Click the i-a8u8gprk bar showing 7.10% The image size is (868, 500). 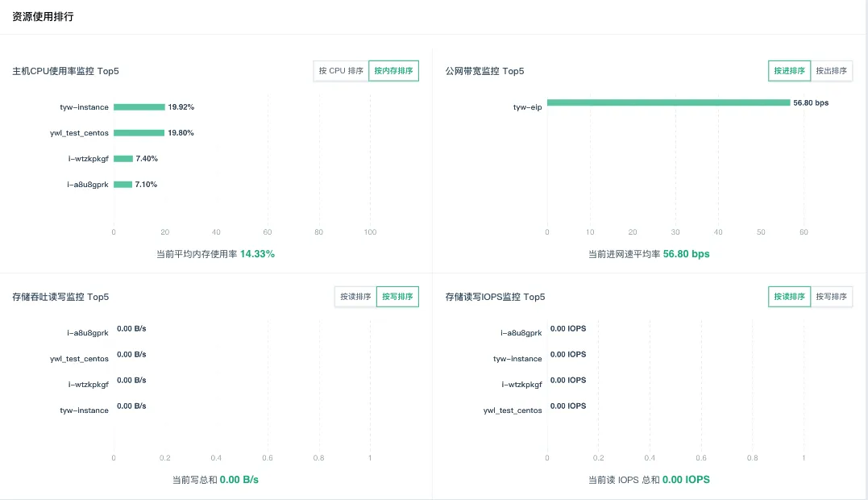(x=123, y=185)
